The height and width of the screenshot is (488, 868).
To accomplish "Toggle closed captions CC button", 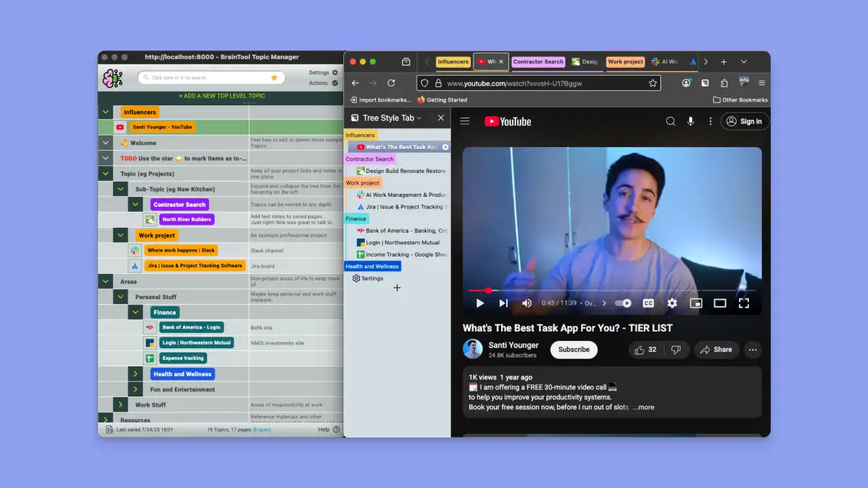I will click(648, 303).
